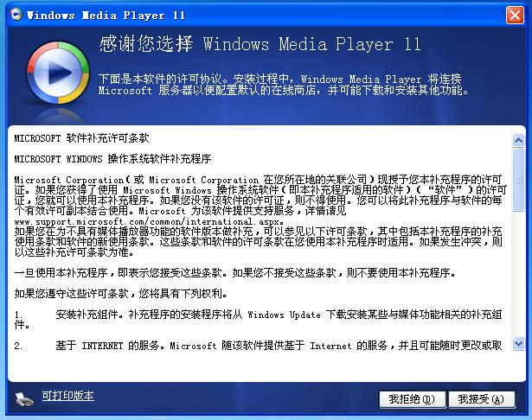The image size is (532, 420).
Task: Click the license scrollbar up arrow
Action: click(x=518, y=140)
